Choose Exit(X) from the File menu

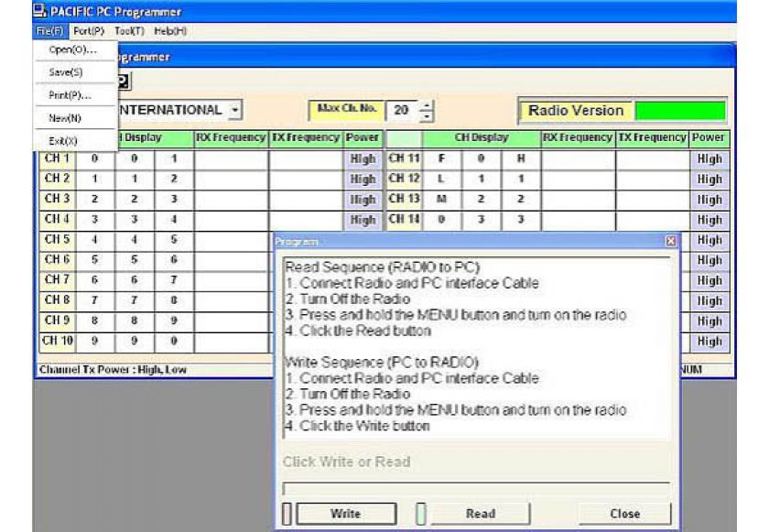[73, 141]
